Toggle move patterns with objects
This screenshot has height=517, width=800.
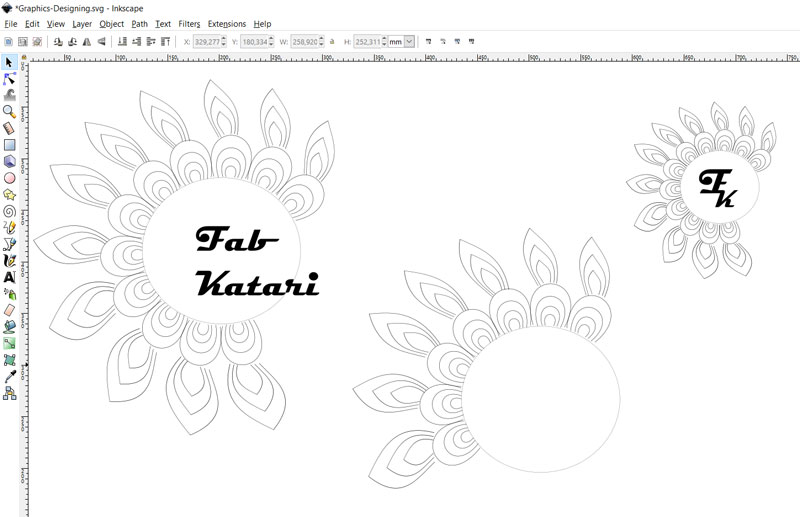pos(471,41)
